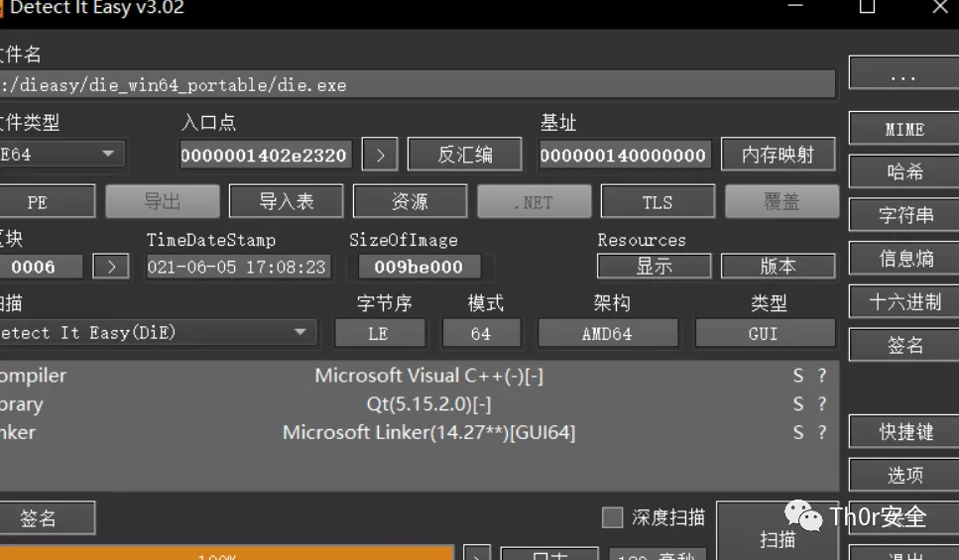Viewport: 959px width, 560px height.
Task: Click the 显示 resources display button
Action: (654, 266)
